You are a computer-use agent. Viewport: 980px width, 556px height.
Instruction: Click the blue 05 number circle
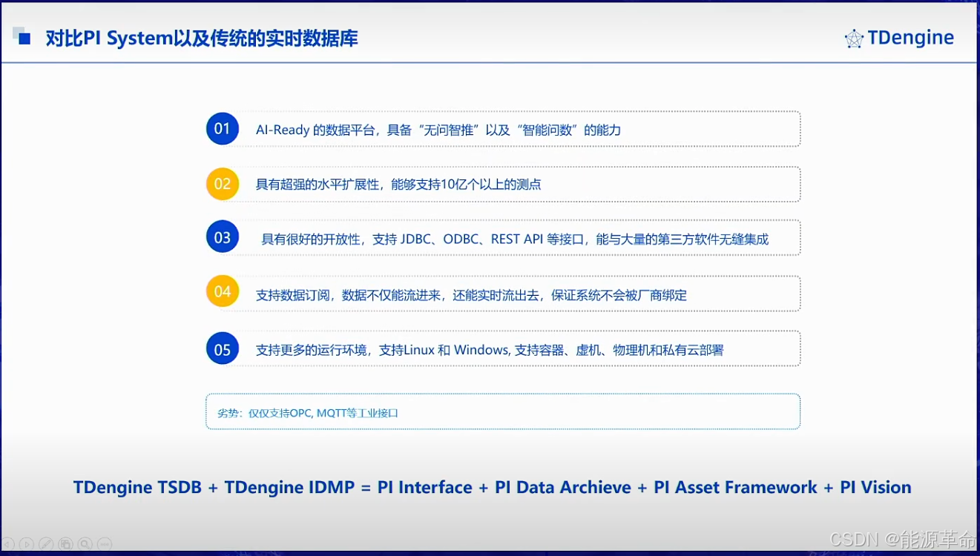click(223, 349)
